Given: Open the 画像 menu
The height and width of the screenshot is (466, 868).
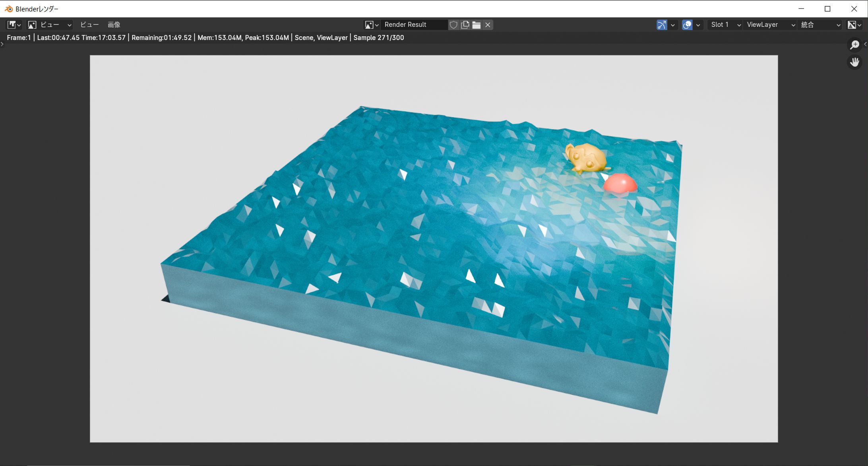Looking at the screenshot, I should (x=114, y=25).
